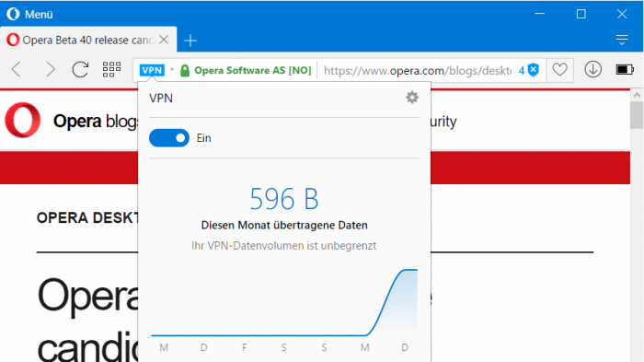Screen dimensions: 644x362
Task: Click the page vertical scrollbar thumb
Action: pos(637,115)
